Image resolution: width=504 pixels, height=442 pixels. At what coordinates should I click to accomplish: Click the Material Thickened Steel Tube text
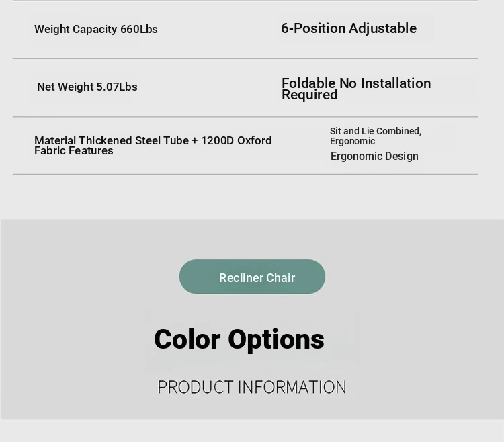tap(112, 140)
